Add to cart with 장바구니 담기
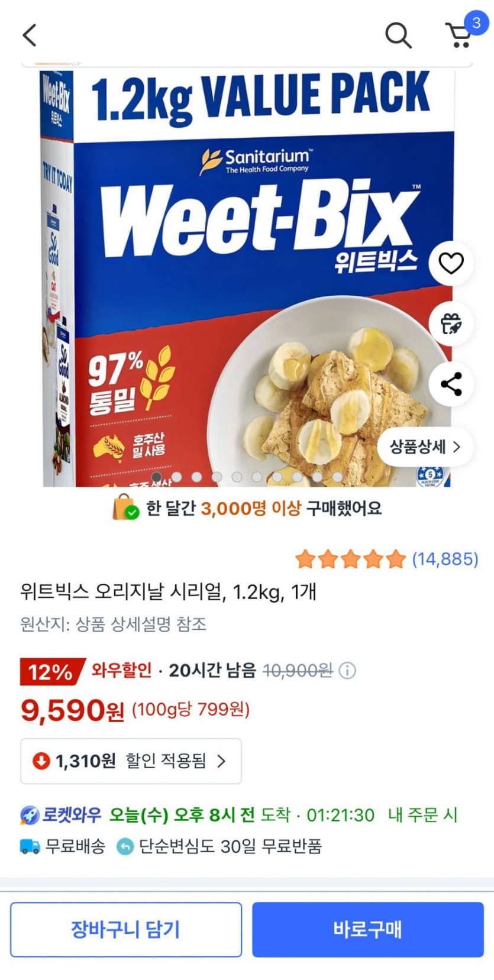Screen dimensions: 494x980 (x=126, y=929)
